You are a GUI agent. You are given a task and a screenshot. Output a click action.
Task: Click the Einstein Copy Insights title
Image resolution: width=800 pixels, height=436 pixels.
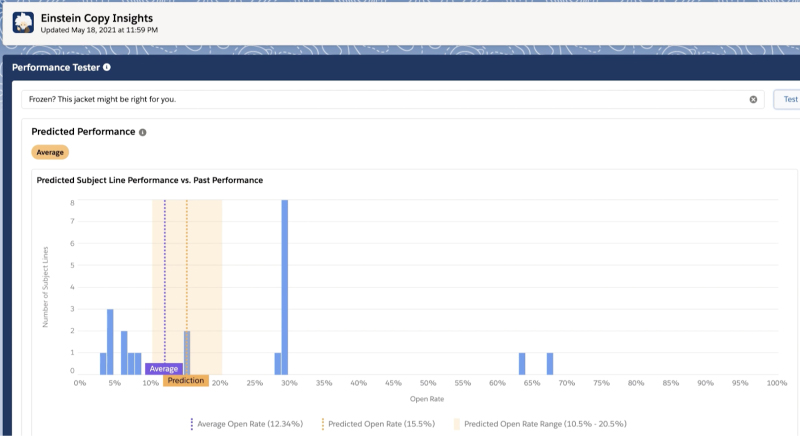tap(97, 18)
